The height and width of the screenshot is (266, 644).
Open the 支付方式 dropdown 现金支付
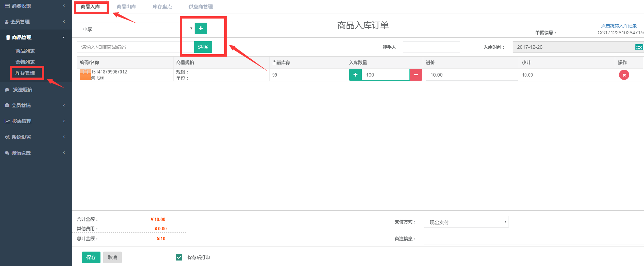[x=466, y=222]
